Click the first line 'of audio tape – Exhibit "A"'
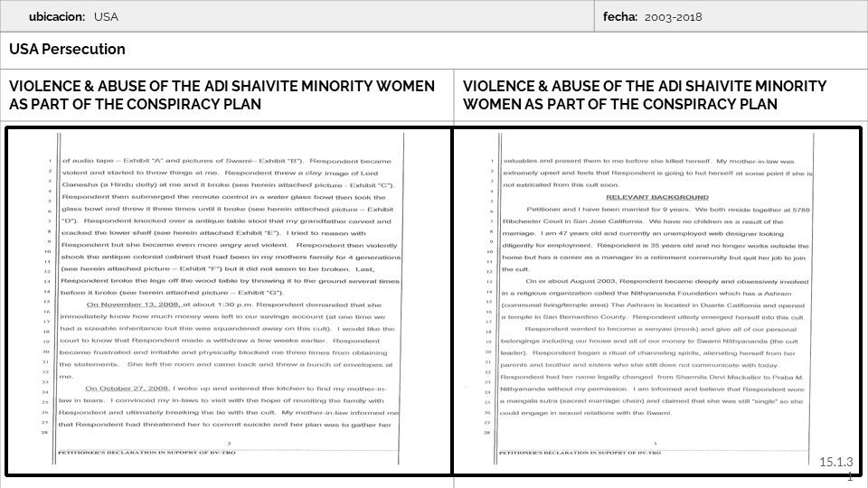Image resolution: width=868 pixels, height=488 pixels. pyautogui.click(x=226, y=160)
